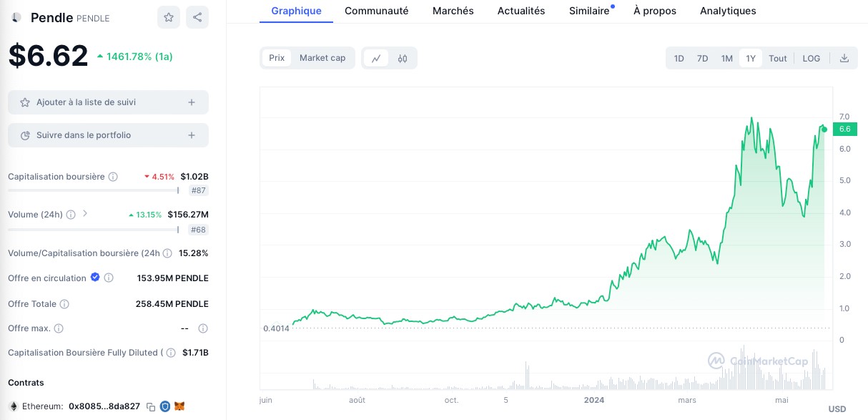Open the Actualités tab
Viewport: 868px width, 420px height.
[x=521, y=11]
